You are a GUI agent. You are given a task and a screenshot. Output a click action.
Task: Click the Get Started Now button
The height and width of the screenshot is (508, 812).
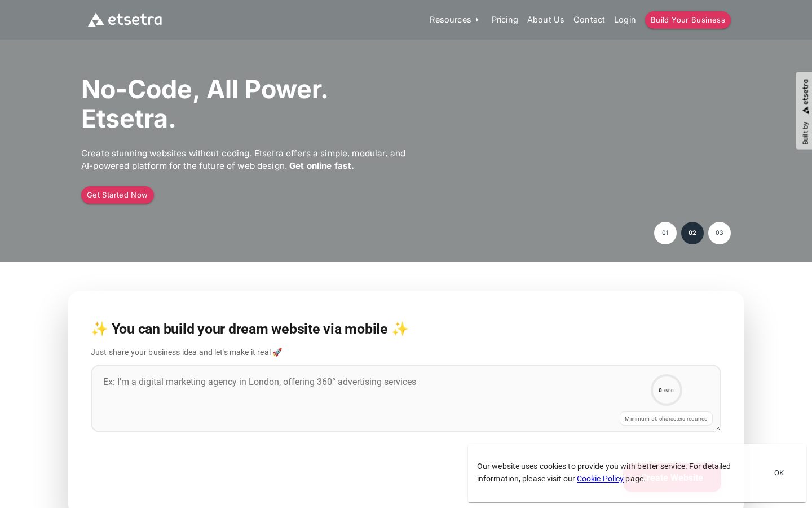tap(117, 195)
